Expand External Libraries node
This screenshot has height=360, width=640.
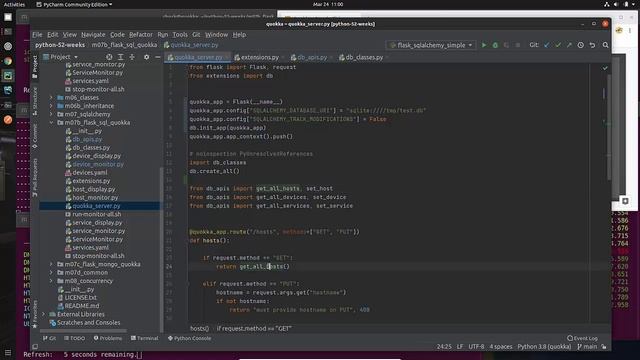tap(44, 314)
